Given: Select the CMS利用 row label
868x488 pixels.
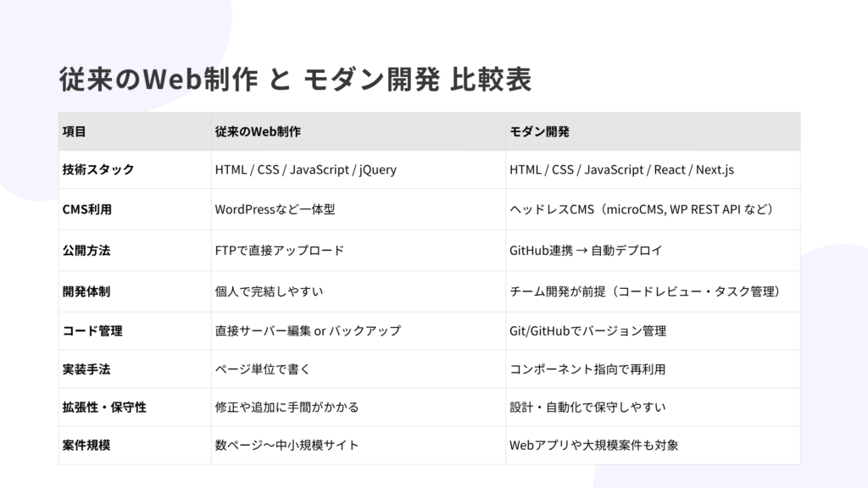Looking at the screenshot, I should tap(87, 209).
